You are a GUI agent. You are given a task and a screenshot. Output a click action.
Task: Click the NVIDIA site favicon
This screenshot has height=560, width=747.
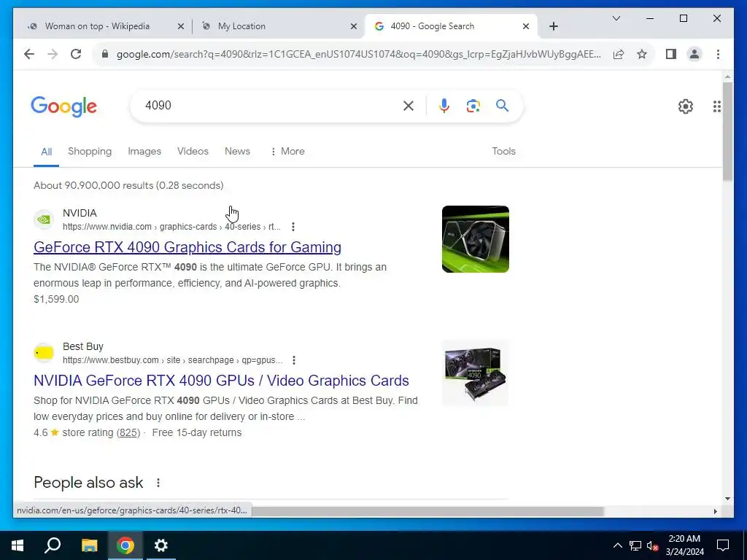pyautogui.click(x=43, y=219)
